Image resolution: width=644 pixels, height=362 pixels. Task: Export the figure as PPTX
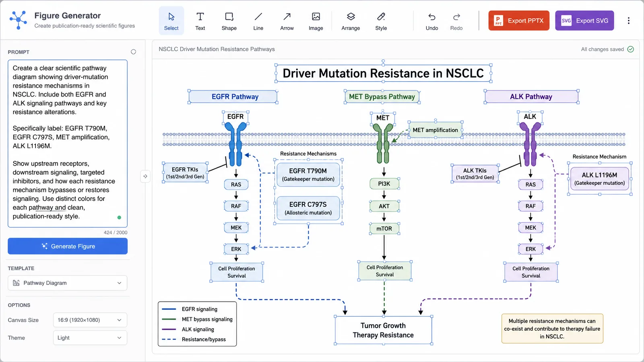(x=519, y=21)
